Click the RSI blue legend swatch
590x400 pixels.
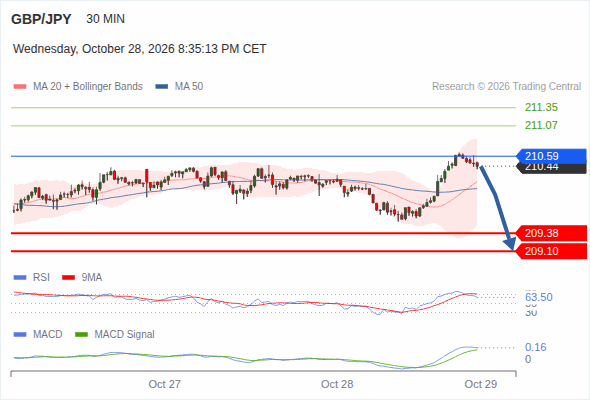point(20,278)
